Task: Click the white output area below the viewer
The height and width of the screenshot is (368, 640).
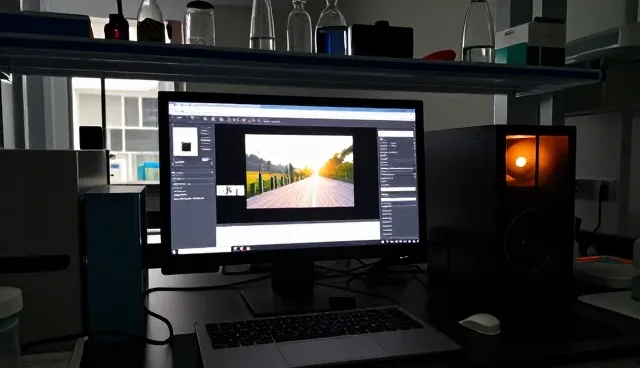Action: click(298, 234)
